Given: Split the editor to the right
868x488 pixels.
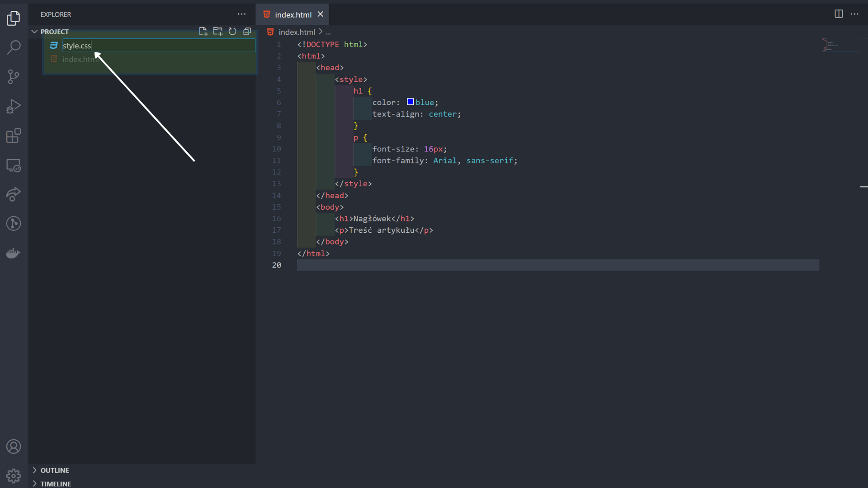Looking at the screenshot, I should coord(839,14).
